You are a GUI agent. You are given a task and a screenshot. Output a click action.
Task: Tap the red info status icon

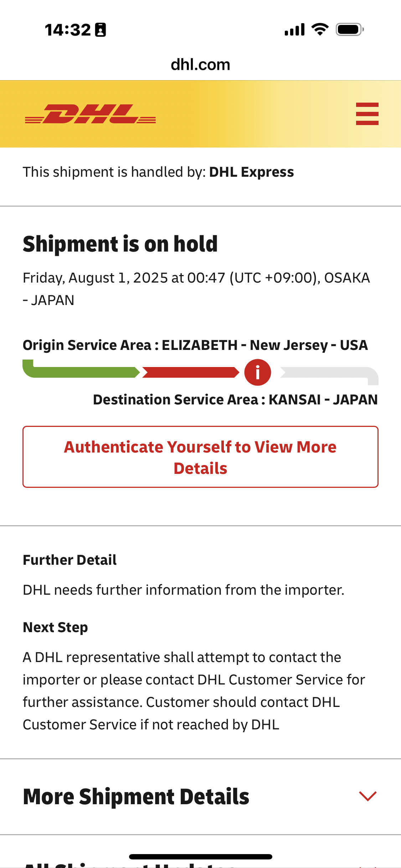[x=257, y=372]
